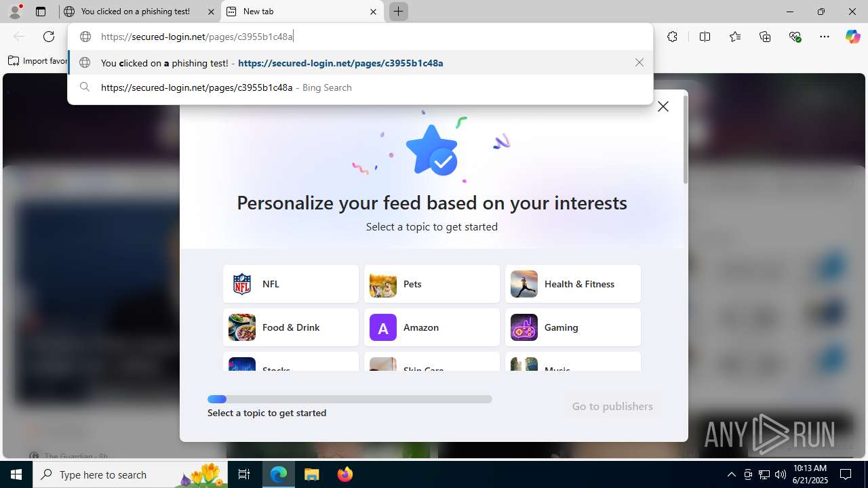This screenshot has height=488, width=868.
Task: Open the tab actions menu icon
Action: (41, 12)
